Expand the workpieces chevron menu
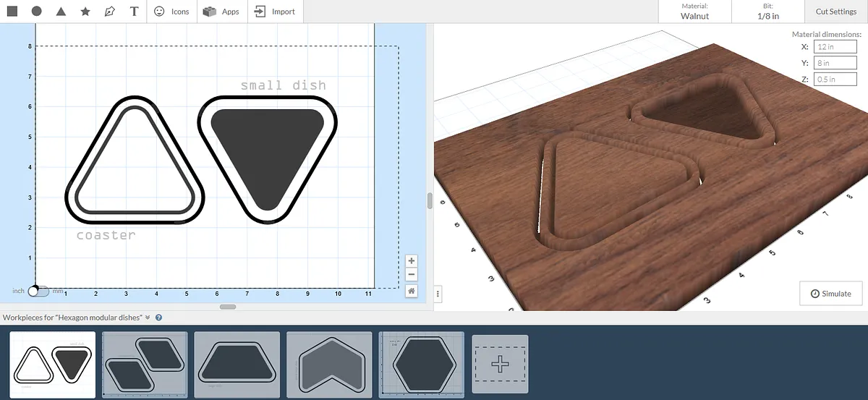Screen dimensions: 868x400 click(148, 318)
